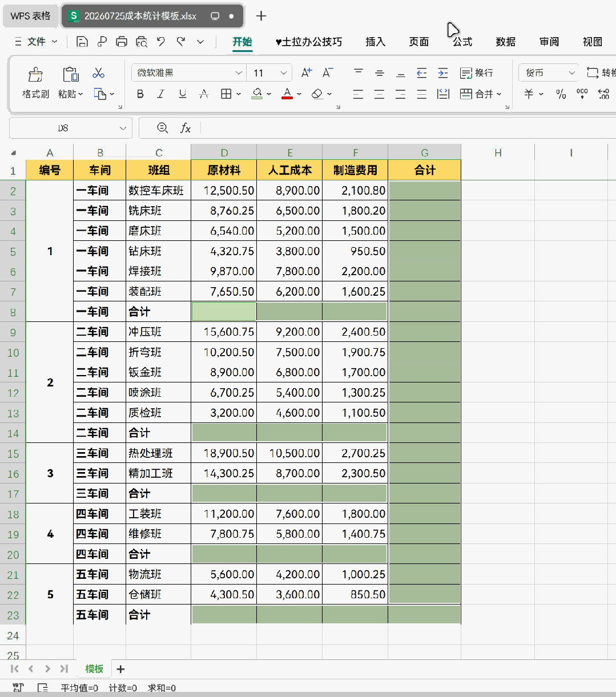Click the distributed alignment icon
Image resolution: width=616 pixels, height=697 pixels.
coord(443,94)
